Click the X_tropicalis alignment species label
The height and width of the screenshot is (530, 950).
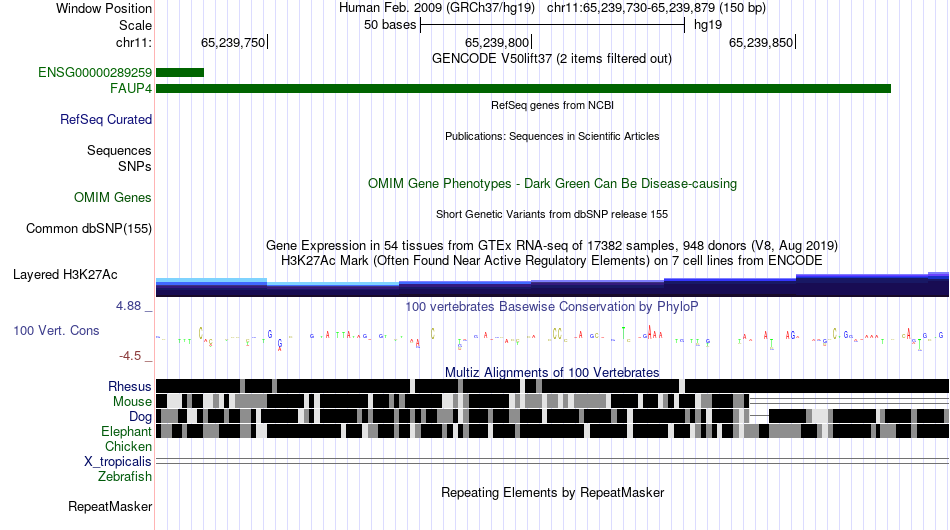[118, 462]
